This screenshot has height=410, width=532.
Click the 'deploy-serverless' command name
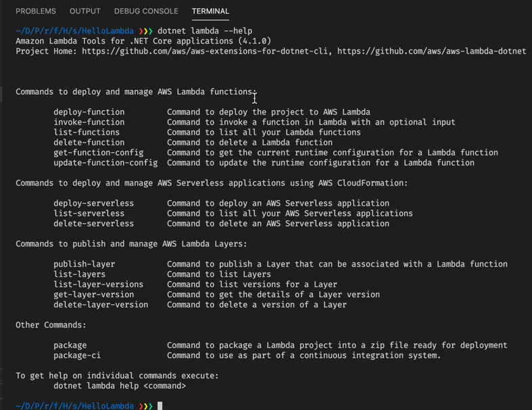[x=94, y=204]
